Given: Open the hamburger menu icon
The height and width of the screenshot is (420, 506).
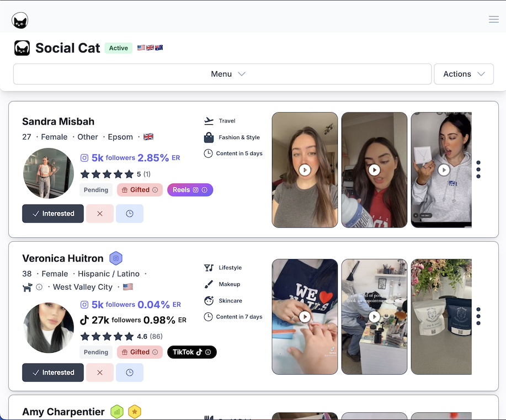Looking at the screenshot, I should click(x=494, y=20).
